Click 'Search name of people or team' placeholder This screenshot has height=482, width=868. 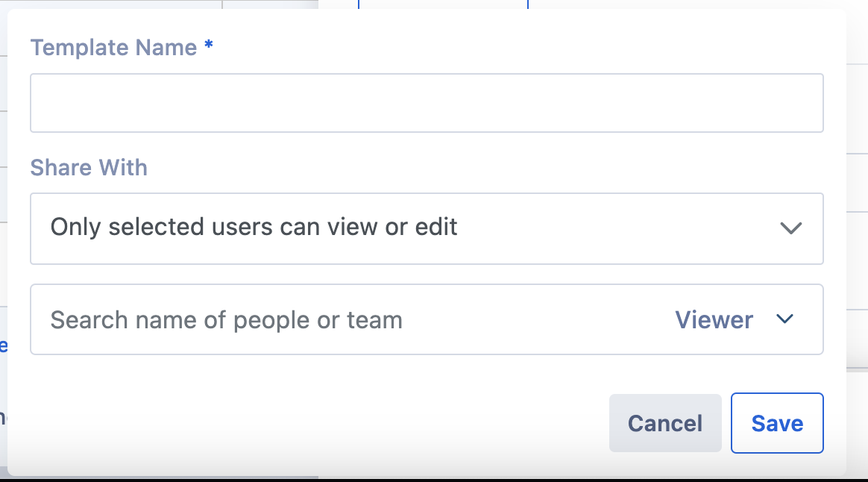[226, 320]
